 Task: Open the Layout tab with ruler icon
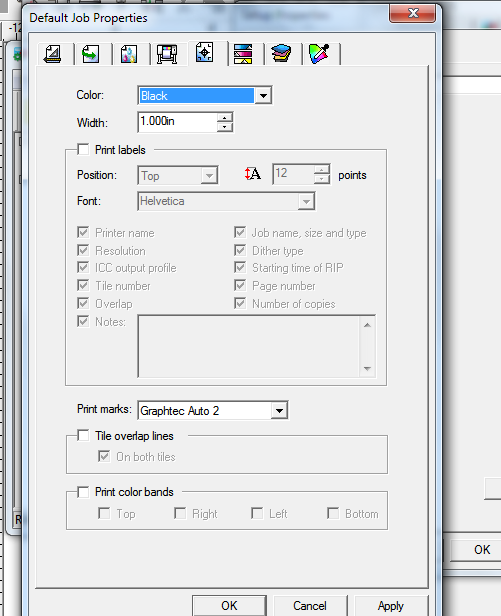click(x=53, y=54)
